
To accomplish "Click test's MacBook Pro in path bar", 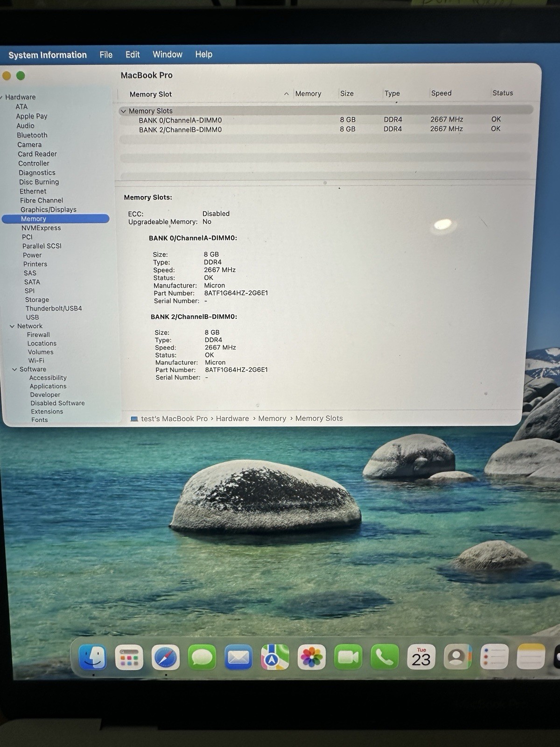I will pyautogui.click(x=174, y=419).
